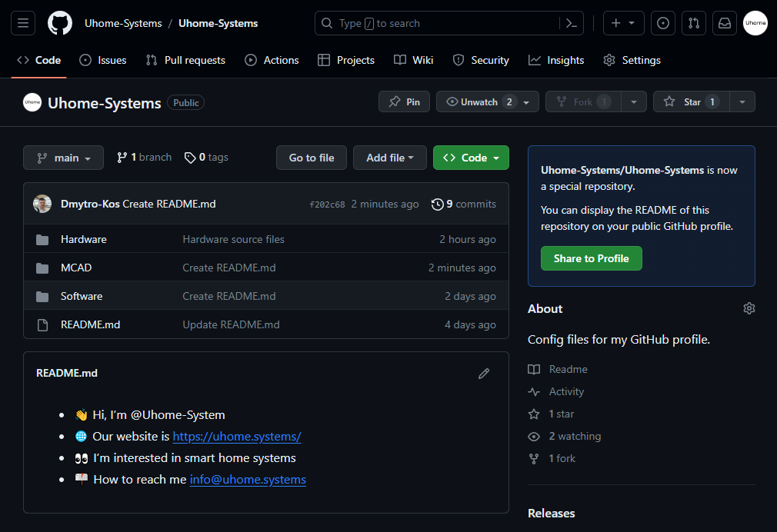Click the Pin button
777x532 pixels.
[x=404, y=101]
